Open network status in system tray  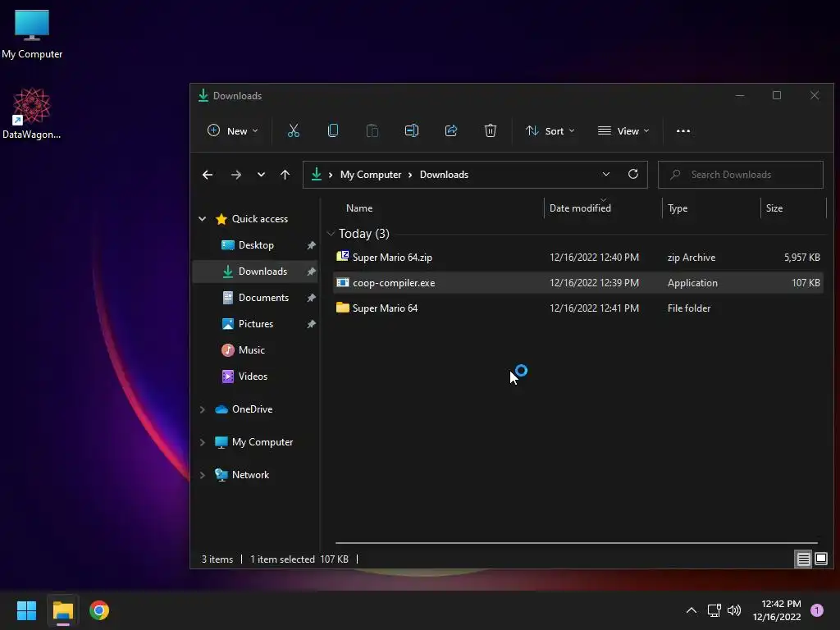714,610
